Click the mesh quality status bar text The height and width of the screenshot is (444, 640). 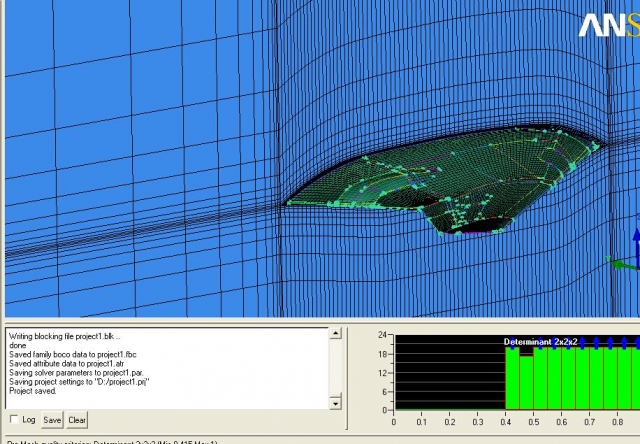[x=110, y=441]
